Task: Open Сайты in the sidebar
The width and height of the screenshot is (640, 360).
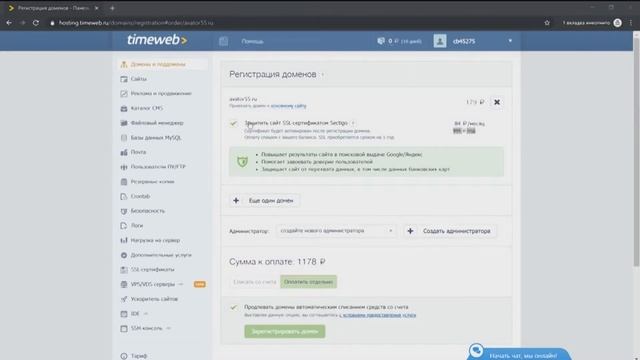Action: pyautogui.click(x=139, y=79)
